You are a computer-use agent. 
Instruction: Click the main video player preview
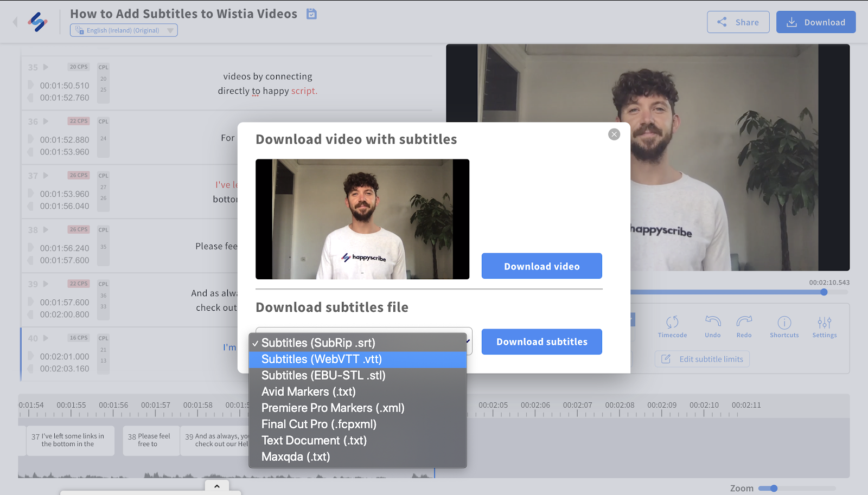point(648,158)
